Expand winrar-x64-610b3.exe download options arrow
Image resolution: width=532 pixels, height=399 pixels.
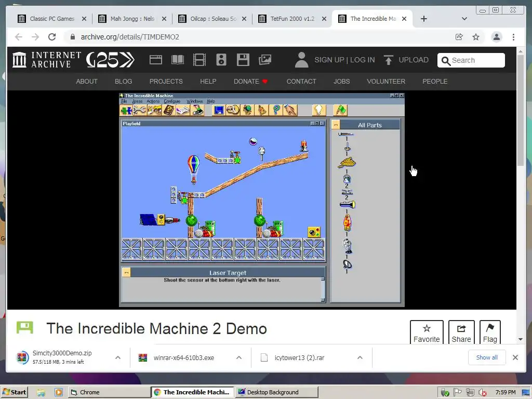click(239, 357)
